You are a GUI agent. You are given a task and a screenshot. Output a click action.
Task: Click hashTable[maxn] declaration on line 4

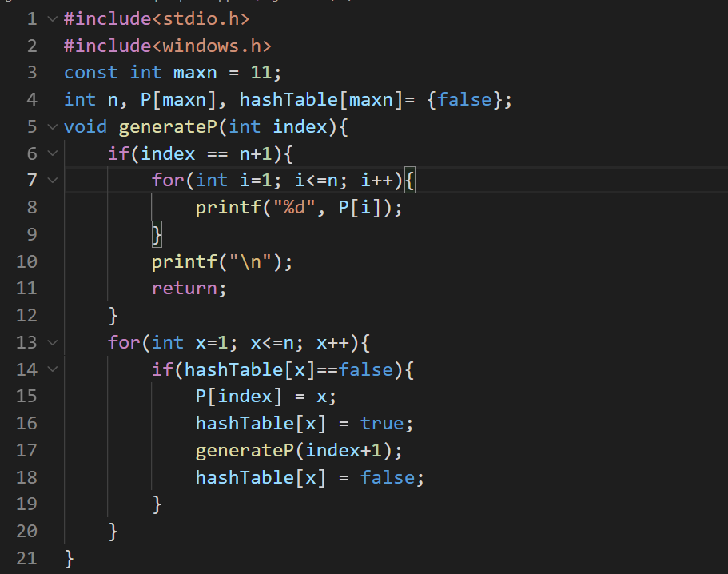pos(321,100)
